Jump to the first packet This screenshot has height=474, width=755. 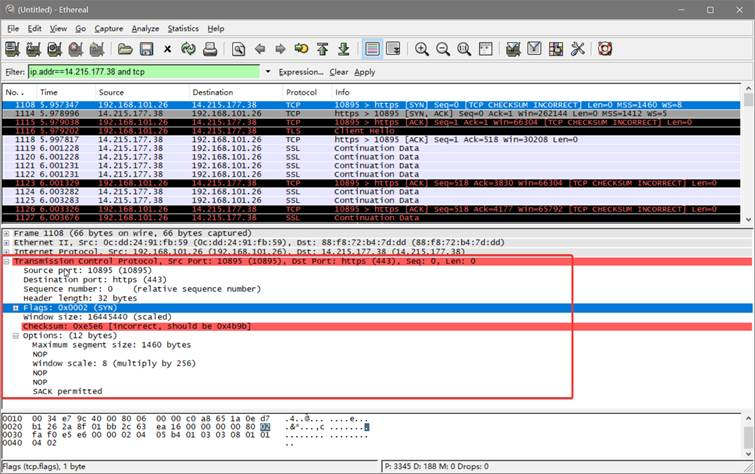[x=323, y=49]
